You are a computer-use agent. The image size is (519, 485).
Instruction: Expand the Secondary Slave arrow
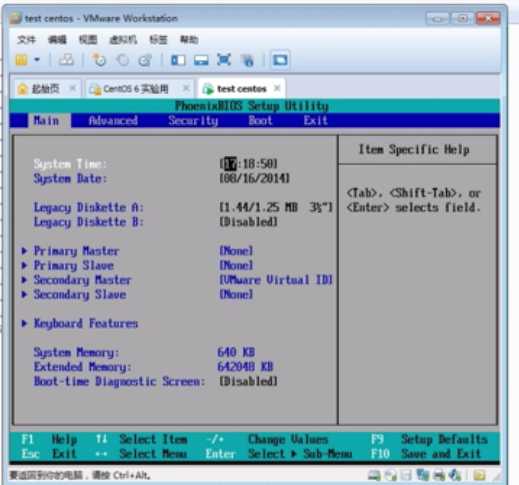[24, 295]
